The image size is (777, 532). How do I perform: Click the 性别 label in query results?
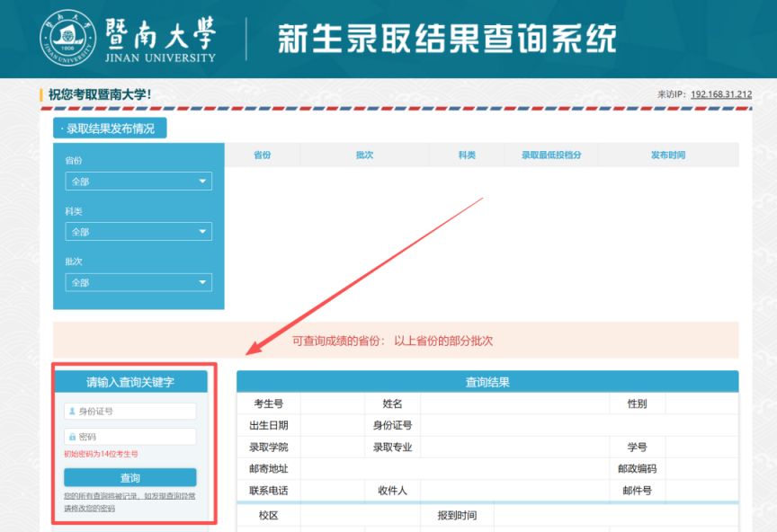pyautogui.click(x=638, y=403)
